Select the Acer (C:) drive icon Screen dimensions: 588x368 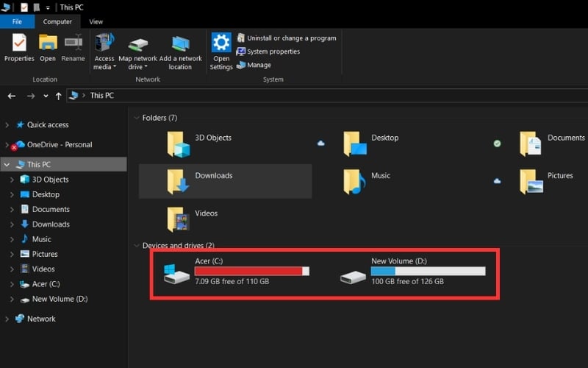[176, 275]
